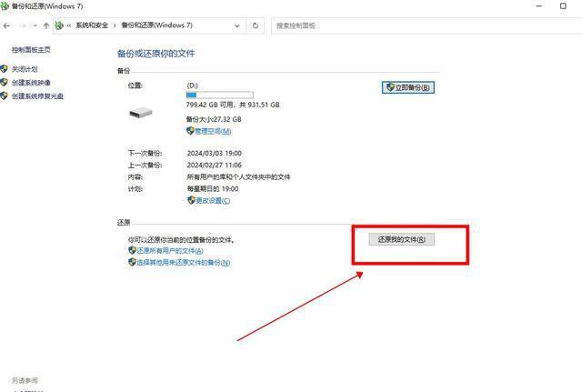Screen dimensions: 582x392
Task: Click the 还原我的文件(R) button
Action: pos(402,239)
